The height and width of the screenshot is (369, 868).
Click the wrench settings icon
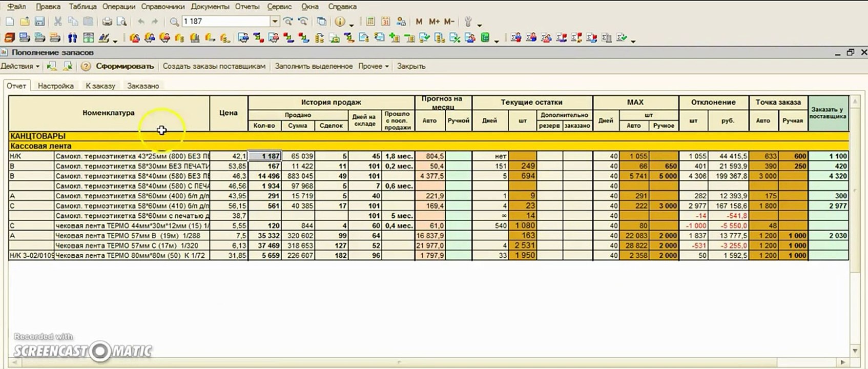click(x=468, y=22)
